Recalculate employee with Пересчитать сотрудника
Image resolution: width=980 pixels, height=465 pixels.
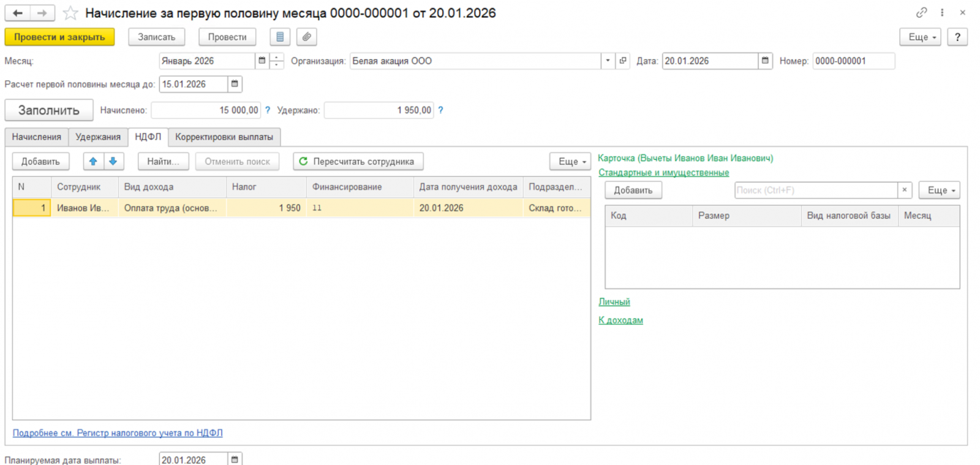pos(358,161)
